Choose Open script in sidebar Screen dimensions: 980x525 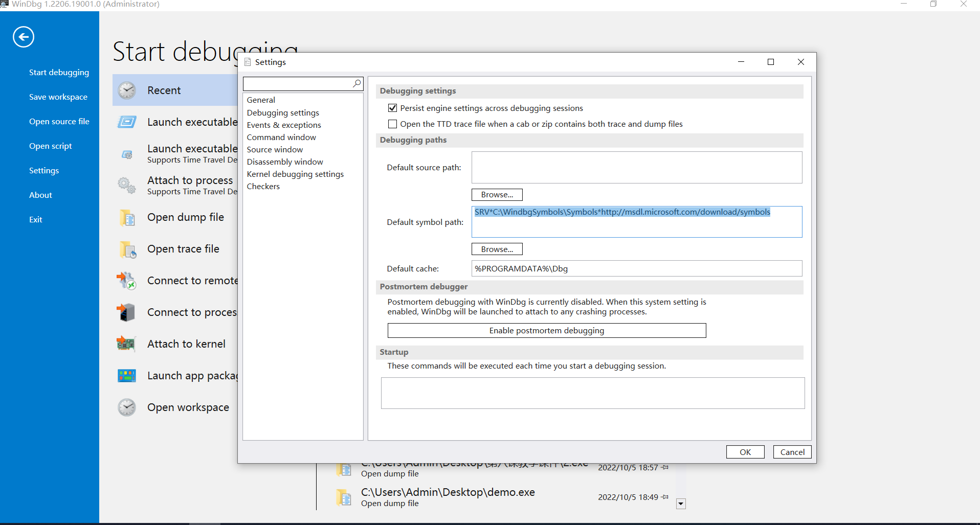(51, 146)
